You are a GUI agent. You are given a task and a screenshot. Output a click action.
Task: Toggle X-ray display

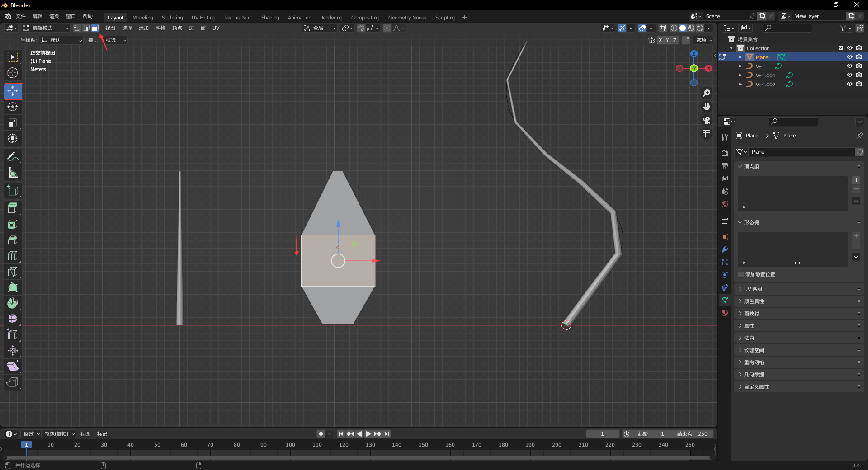click(663, 28)
